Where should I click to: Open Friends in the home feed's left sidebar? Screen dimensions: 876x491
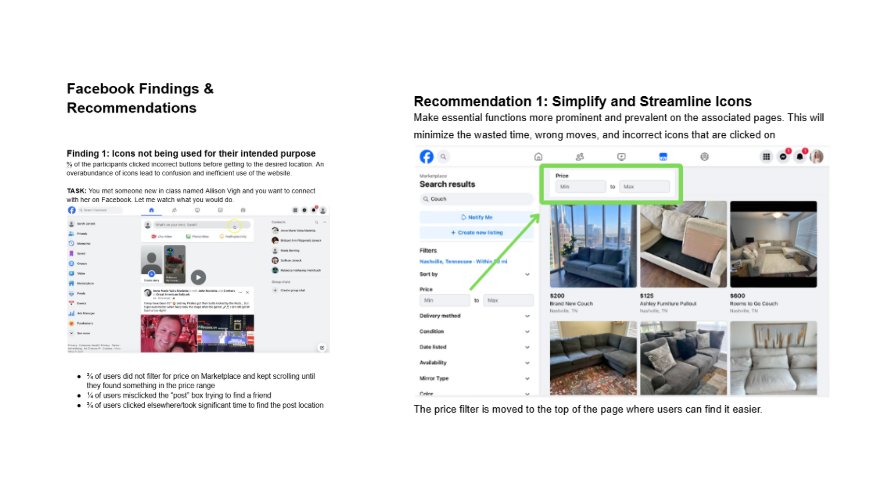[78, 233]
